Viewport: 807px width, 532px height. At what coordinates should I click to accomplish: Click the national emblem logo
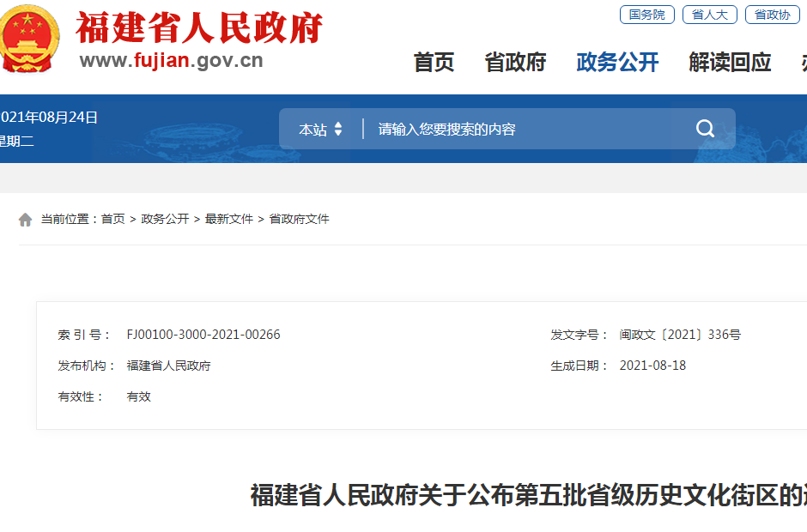[x=30, y=39]
